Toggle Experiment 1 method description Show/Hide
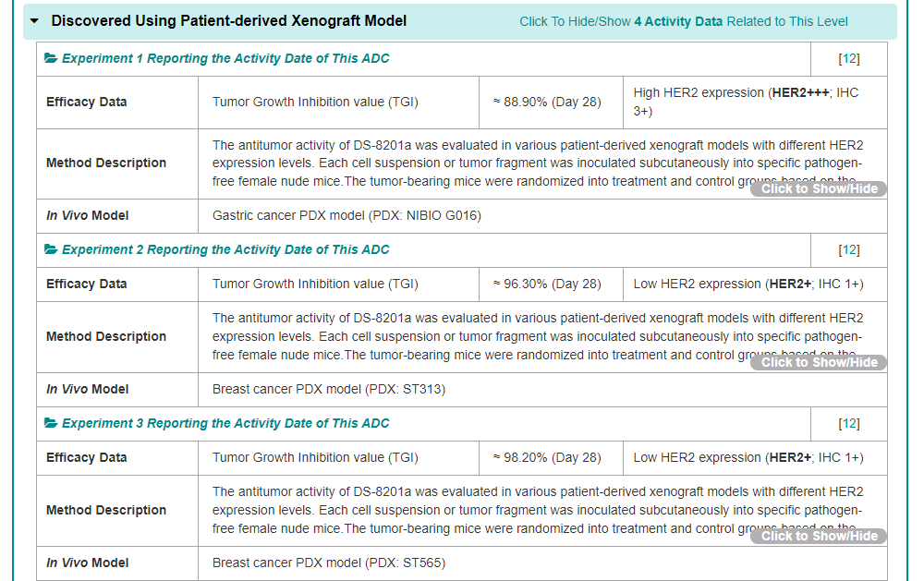The height and width of the screenshot is (581, 924). [x=819, y=188]
